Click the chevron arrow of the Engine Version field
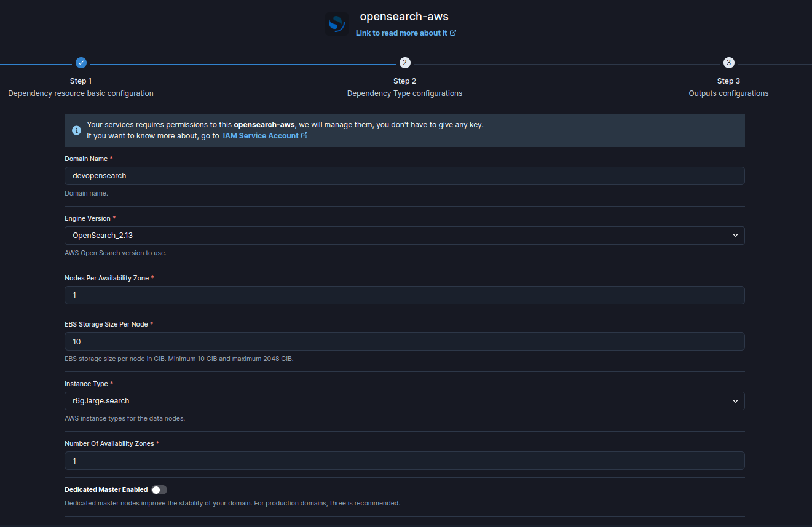812x527 pixels. click(735, 236)
